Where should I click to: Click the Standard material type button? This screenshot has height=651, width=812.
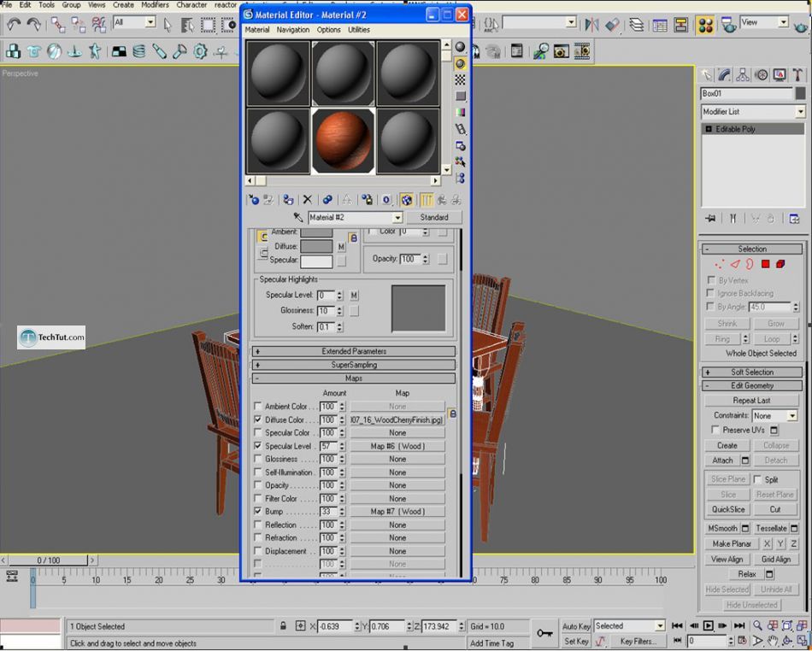pos(434,217)
